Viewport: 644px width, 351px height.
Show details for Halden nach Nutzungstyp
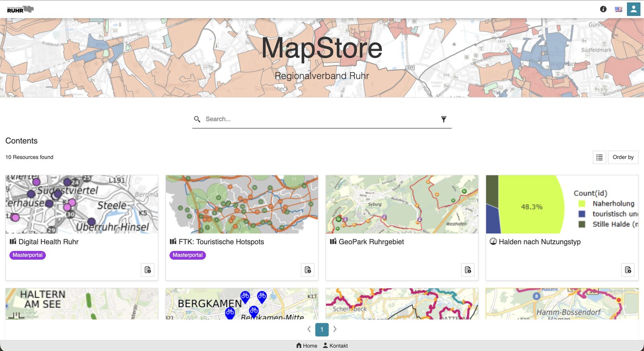[628, 270]
